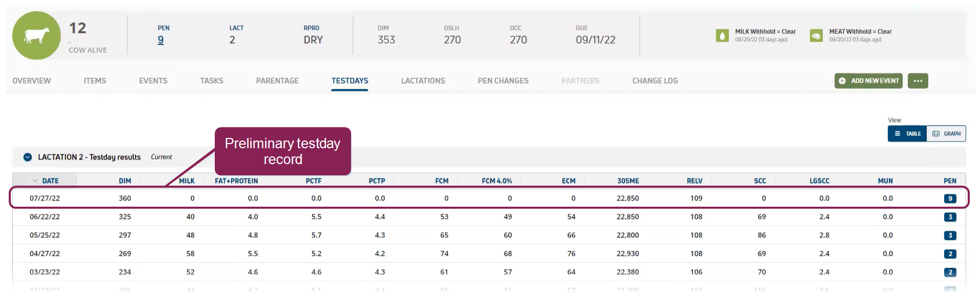The width and height of the screenshot is (980, 299).
Task: Follow the pen 9 link in header
Action: coord(160,40)
